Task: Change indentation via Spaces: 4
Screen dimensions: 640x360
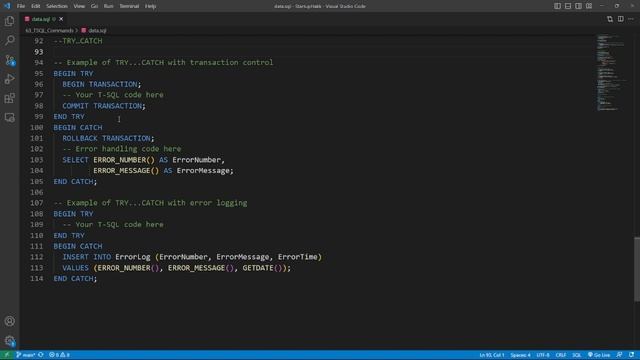Action: [520, 355]
